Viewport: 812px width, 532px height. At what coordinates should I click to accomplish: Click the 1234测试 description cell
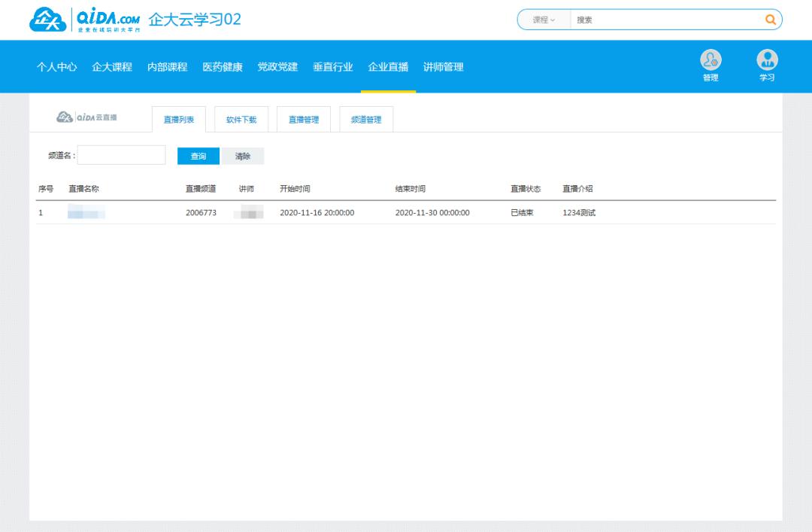tap(579, 213)
